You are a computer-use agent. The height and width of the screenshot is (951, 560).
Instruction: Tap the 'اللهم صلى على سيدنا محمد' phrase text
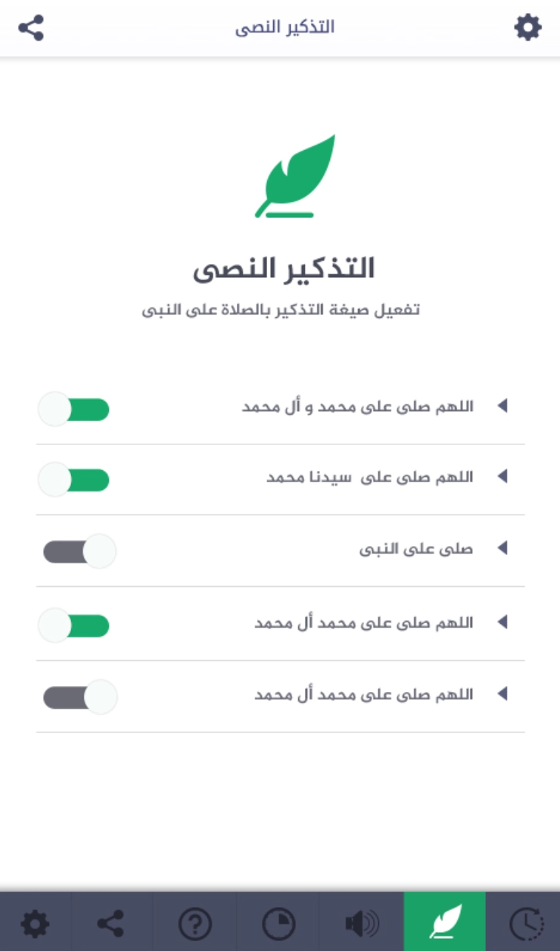coord(369,477)
